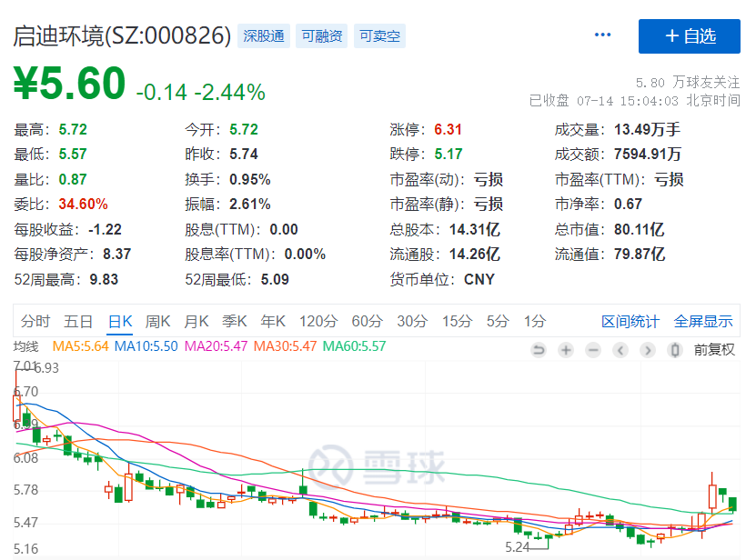Viewport: 756px width, 560px height.
Task: Click the candlestick style icon
Action: pyautogui.click(x=675, y=350)
